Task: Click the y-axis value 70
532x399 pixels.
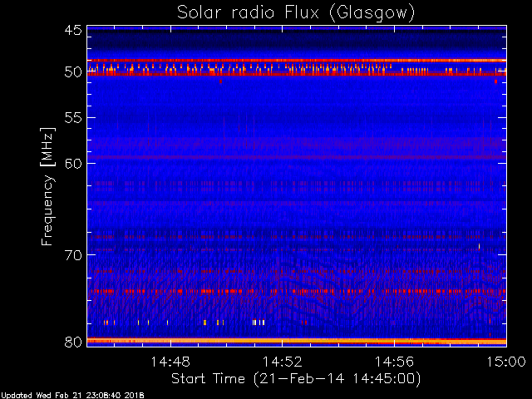Action: (73, 255)
